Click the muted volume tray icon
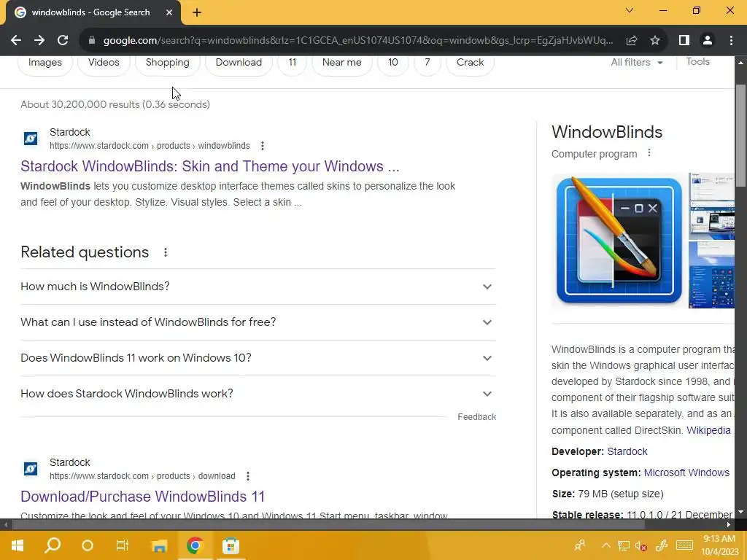This screenshot has height=560, width=747. point(641,545)
